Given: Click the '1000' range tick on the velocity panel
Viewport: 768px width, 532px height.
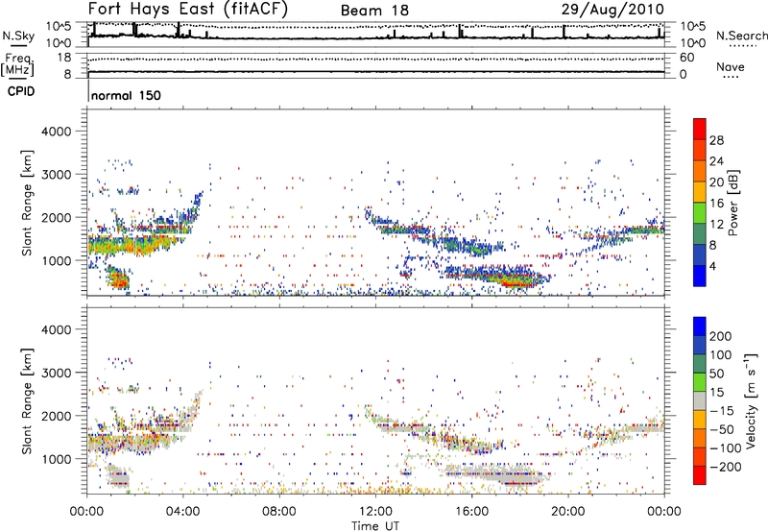Looking at the screenshot, I should pyautogui.click(x=56, y=459).
